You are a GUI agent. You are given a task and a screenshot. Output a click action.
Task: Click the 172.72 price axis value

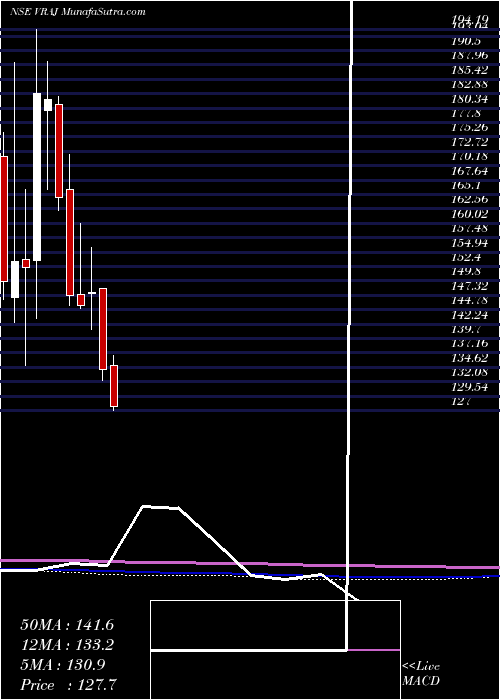(x=469, y=142)
